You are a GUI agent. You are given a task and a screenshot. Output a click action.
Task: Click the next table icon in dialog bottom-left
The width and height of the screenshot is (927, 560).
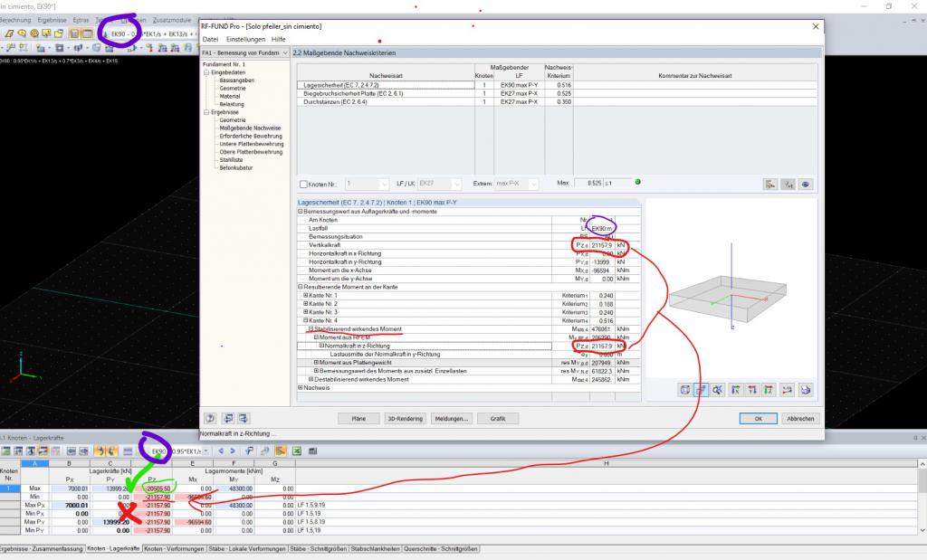(243, 418)
